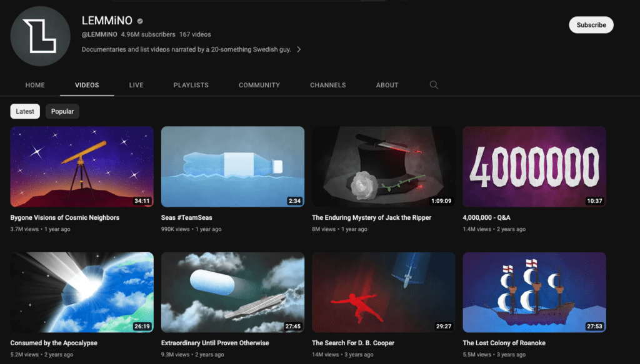Click the verified checkmark badge beside LEMMiNO

[140, 21]
